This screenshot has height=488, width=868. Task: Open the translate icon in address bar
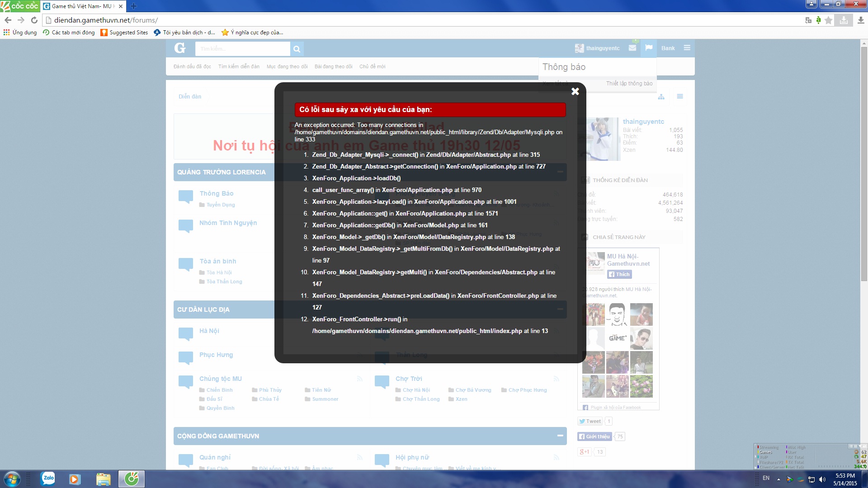click(808, 20)
